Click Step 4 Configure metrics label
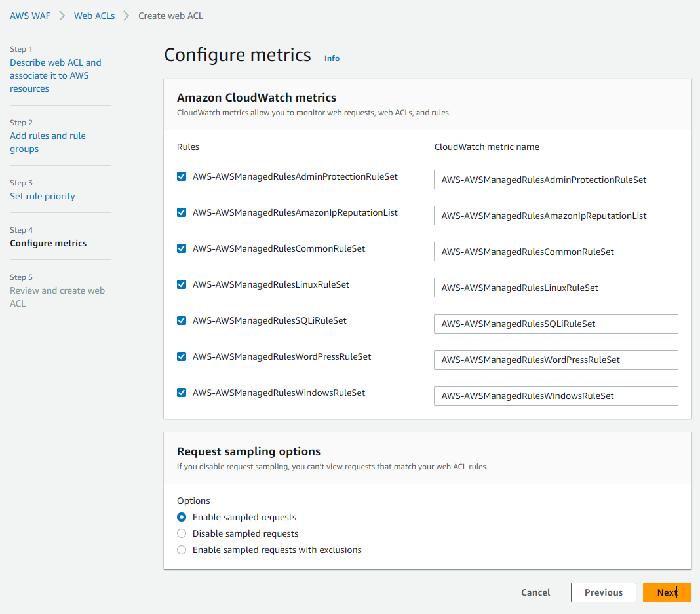 (x=49, y=244)
